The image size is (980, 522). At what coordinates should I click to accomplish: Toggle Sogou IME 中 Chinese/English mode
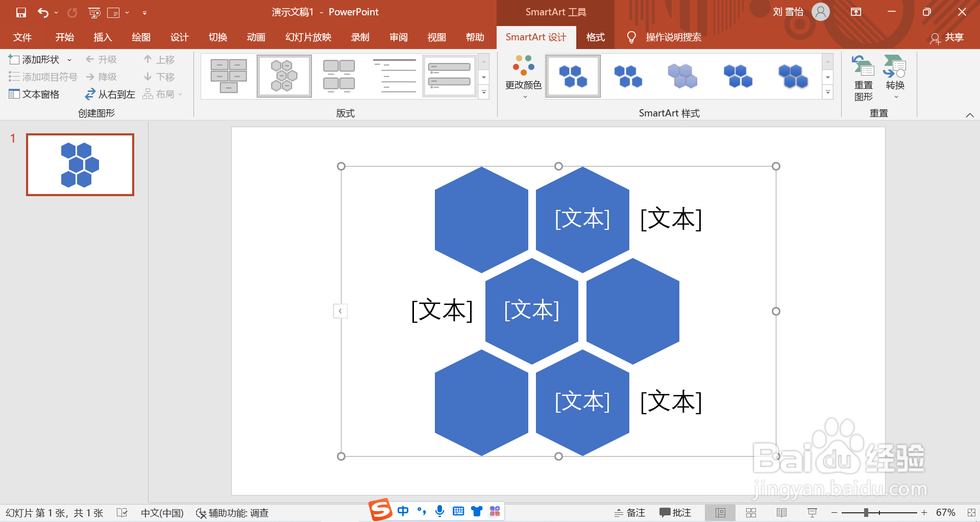click(x=403, y=511)
